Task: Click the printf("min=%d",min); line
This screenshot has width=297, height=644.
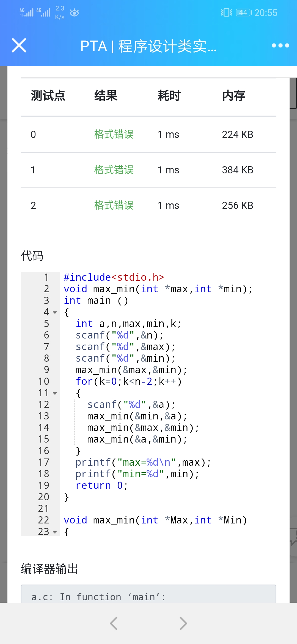Action: [x=137, y=474]
